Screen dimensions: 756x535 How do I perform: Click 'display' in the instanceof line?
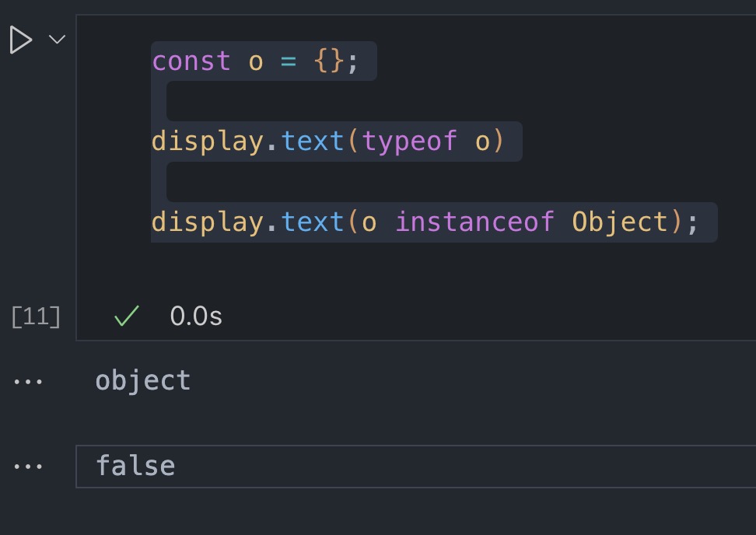point(208,222)
